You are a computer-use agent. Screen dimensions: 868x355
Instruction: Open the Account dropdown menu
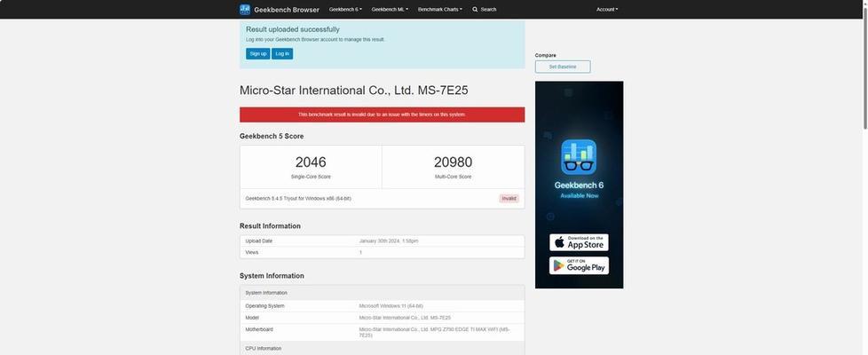coord(607,10)
